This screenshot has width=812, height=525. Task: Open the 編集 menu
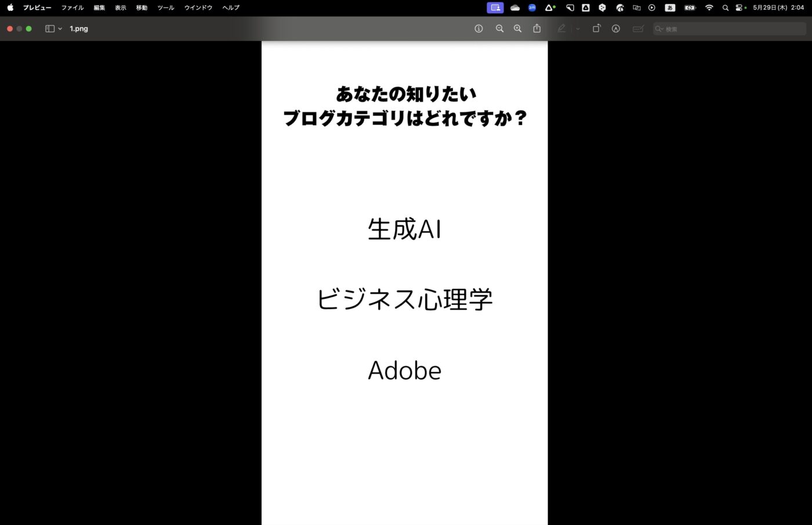tap(99, 8)
